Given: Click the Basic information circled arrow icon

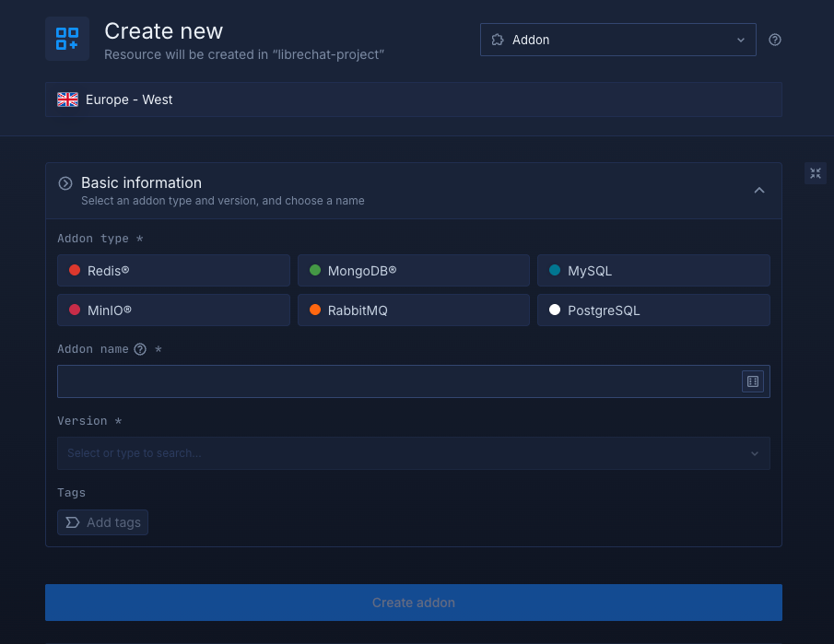Looking at the screenshot, I should [65, 183].
